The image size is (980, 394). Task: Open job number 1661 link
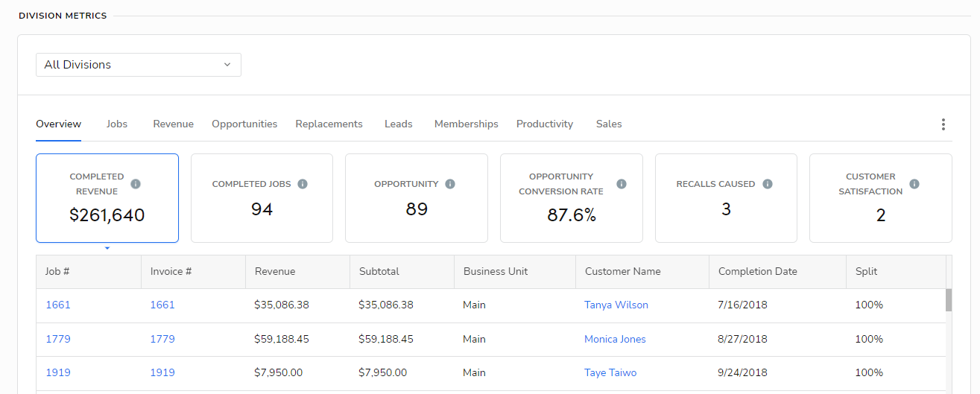pos(58,305)
